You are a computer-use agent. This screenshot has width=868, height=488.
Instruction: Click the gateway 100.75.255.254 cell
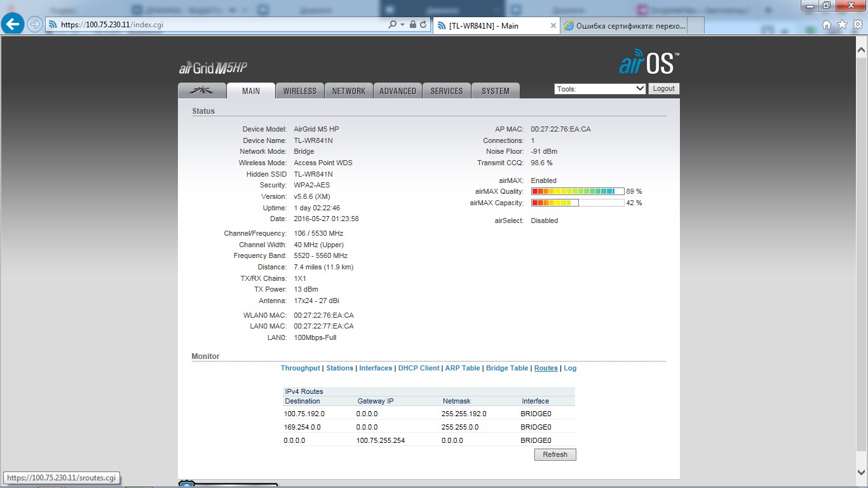coord(381,440)
